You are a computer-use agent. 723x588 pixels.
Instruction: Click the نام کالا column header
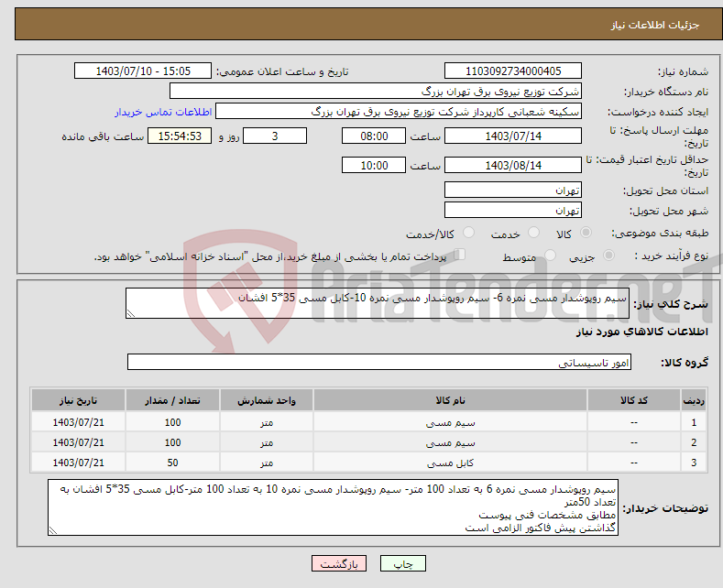[x=450, y=400]
